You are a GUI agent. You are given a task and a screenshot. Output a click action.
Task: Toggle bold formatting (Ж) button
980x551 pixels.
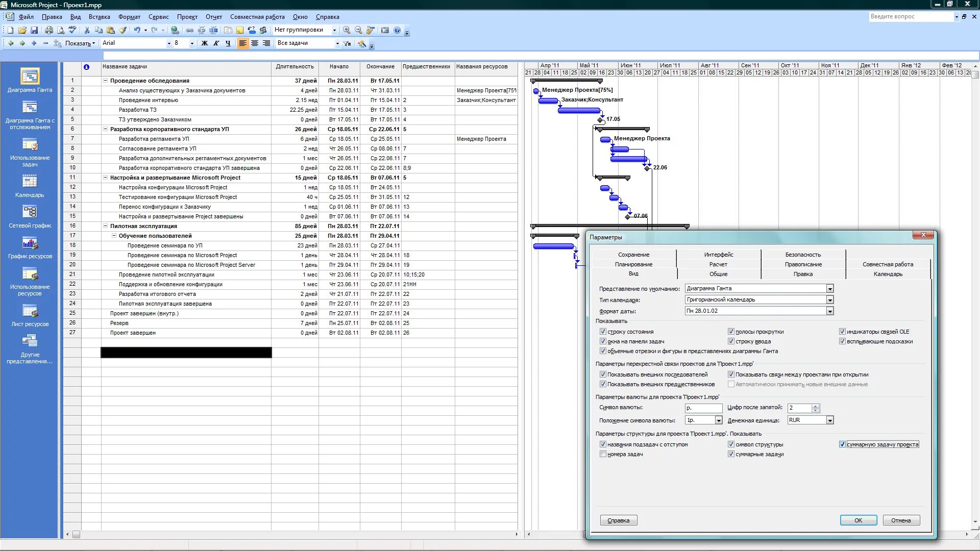[205, 43]
